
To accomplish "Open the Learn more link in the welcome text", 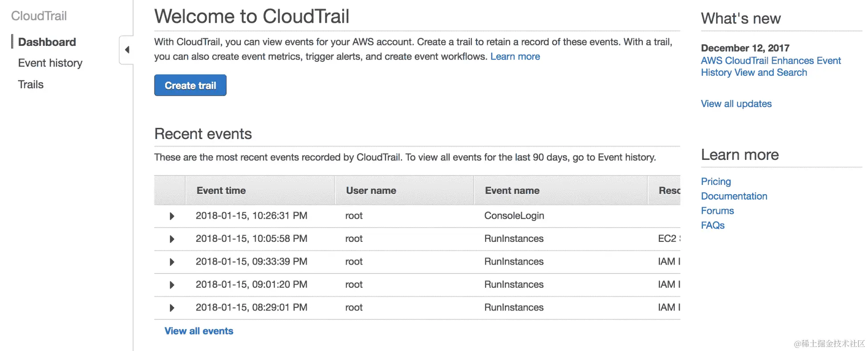I will [x=515, y=57].
